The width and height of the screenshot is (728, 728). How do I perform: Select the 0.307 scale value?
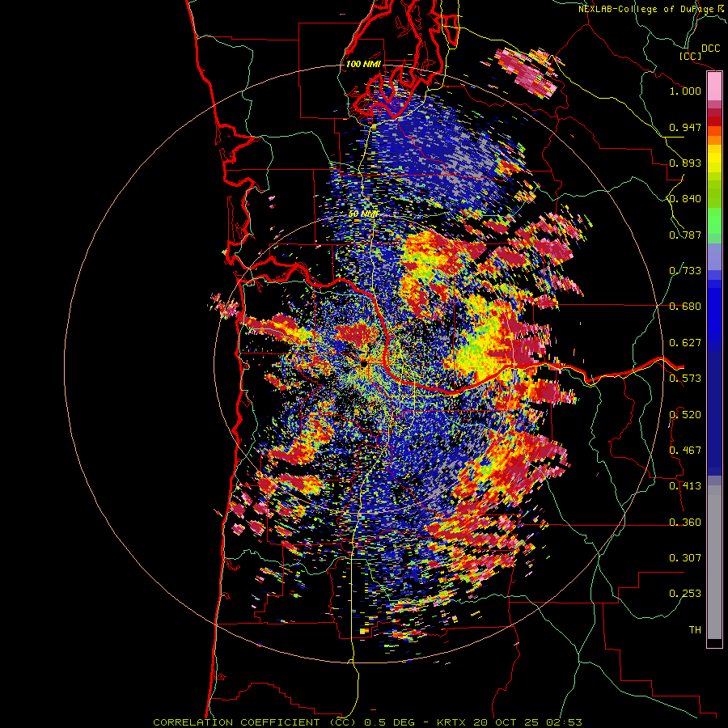pyautogui.click(x=685, y=558)
